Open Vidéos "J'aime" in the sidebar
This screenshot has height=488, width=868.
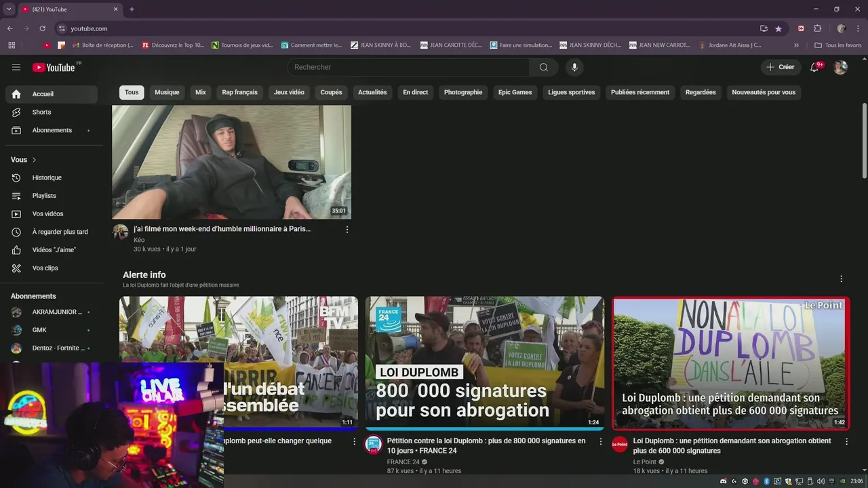tap(52, 250)
